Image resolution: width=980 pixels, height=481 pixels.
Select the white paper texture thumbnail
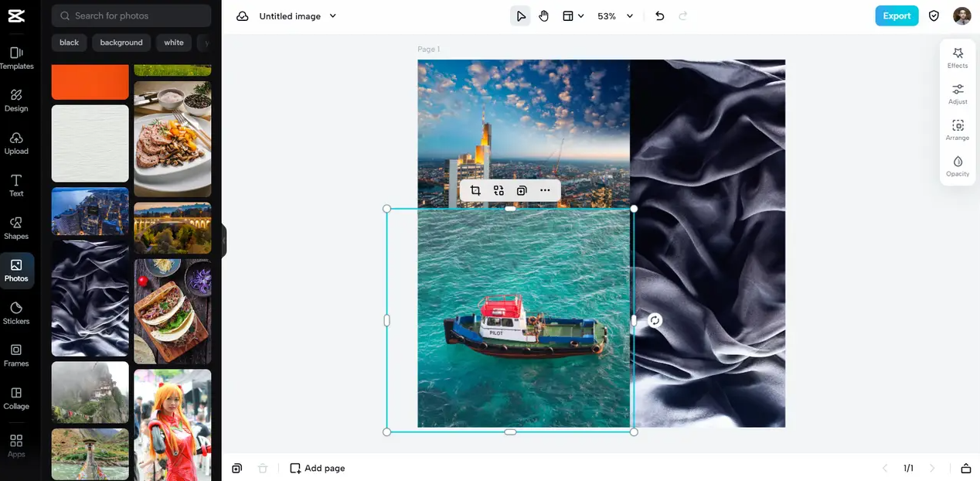coord(90,143)
